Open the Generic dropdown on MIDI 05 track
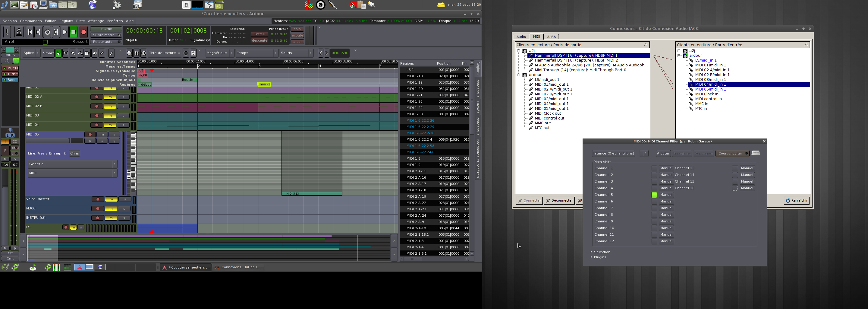Screen dimensions: 868x309 click(x=72, y=164)
